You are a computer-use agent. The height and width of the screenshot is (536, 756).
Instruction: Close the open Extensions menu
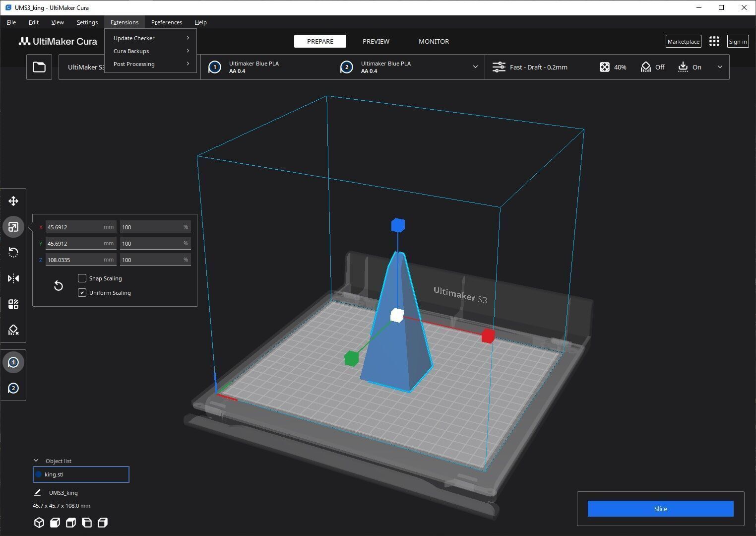[x=125, y=22]
